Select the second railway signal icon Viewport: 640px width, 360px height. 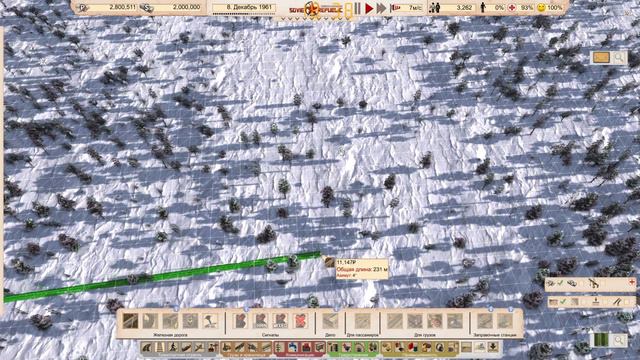point(260,321)
